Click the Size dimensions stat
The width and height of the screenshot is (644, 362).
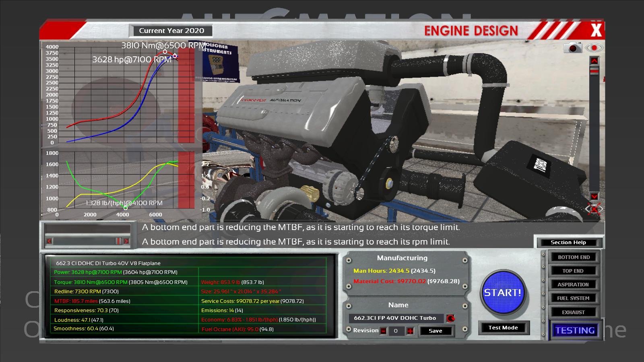(x=241, y=291)
